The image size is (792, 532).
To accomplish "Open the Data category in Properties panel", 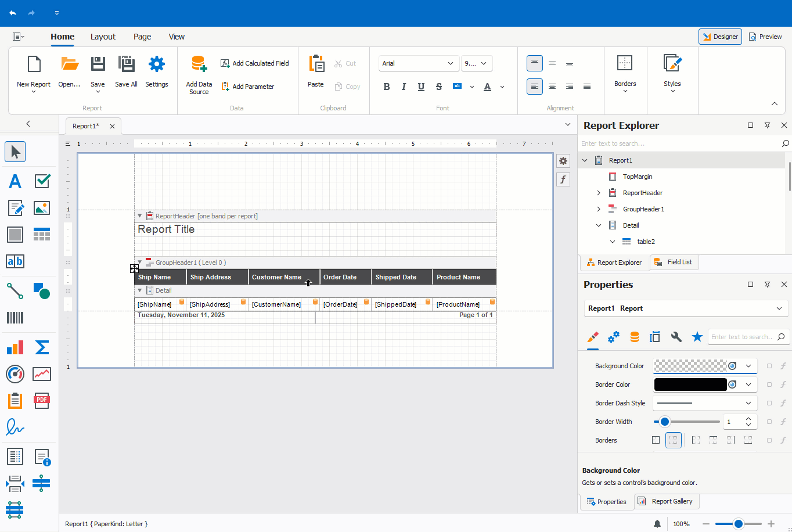I will (634, 337).
